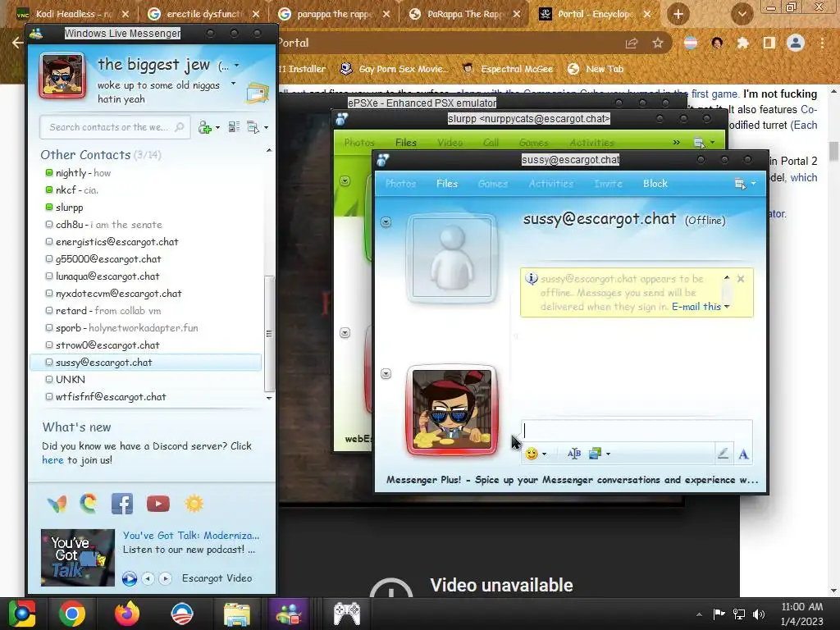
Task: Open the display name status dropdown
Action: [237, 66]
